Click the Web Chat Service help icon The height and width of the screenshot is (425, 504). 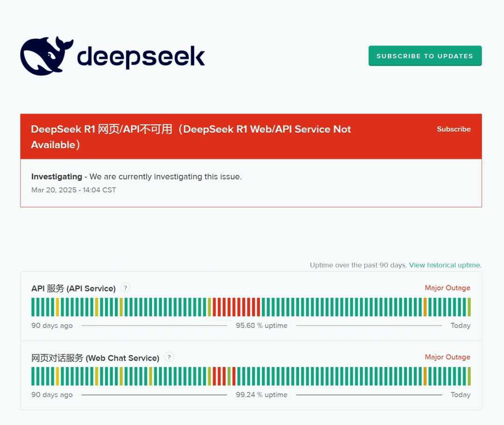(169, 357)
